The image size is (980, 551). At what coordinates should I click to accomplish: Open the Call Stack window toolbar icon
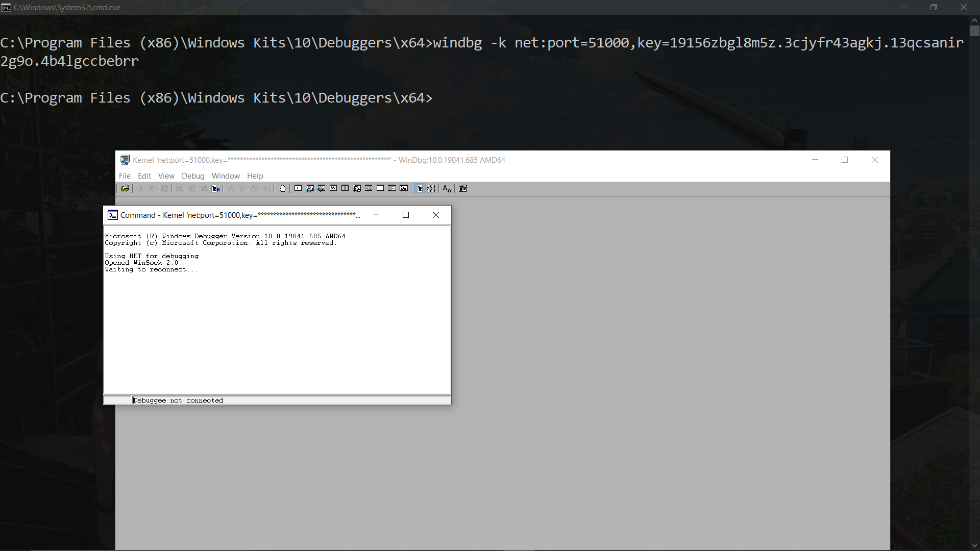[x=357, y=188]
